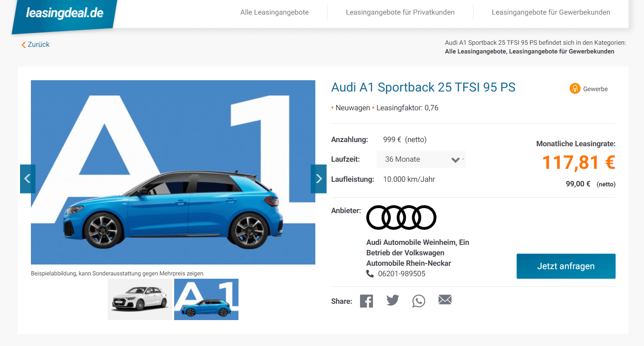Image resolution: width=644 pixels, height=346 pixels.
Task: Click the Leasingfaktor: 0,76 text
Action: [407, 108]
